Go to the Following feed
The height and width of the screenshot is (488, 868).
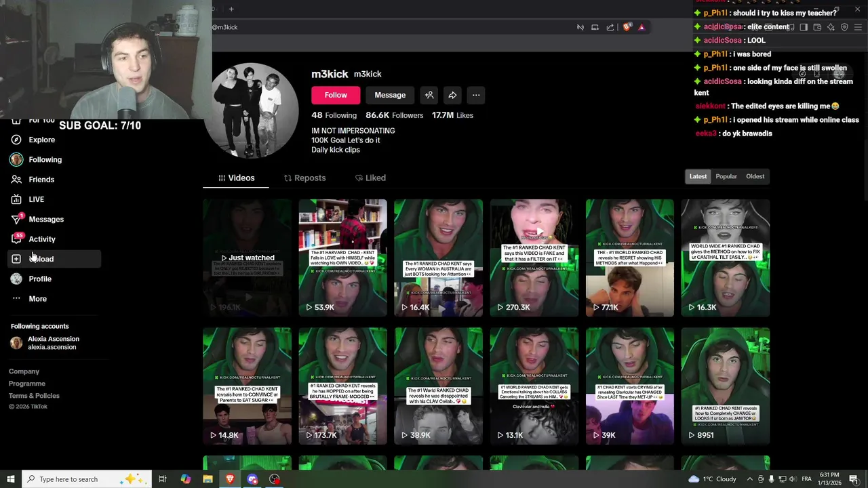tap(45, 159)
